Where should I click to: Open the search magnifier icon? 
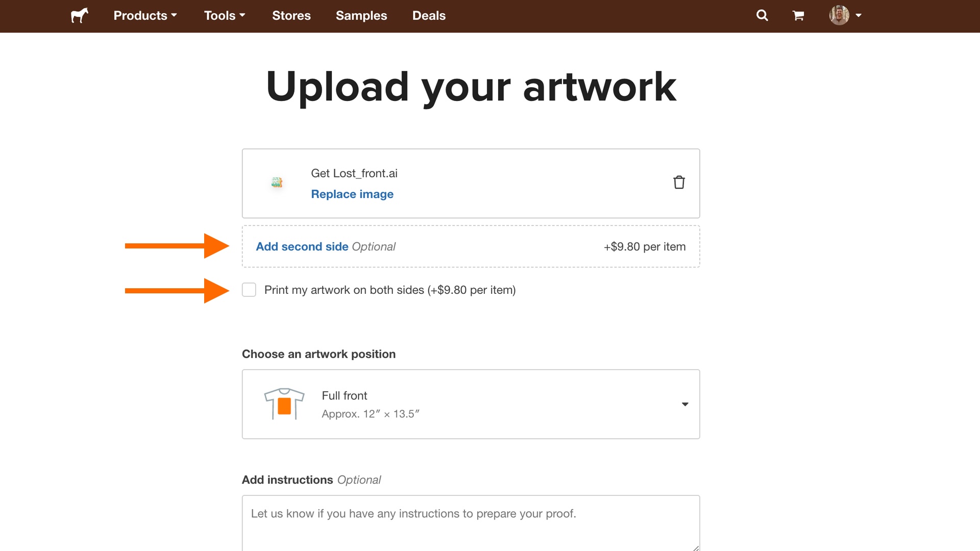coord(762,15)
